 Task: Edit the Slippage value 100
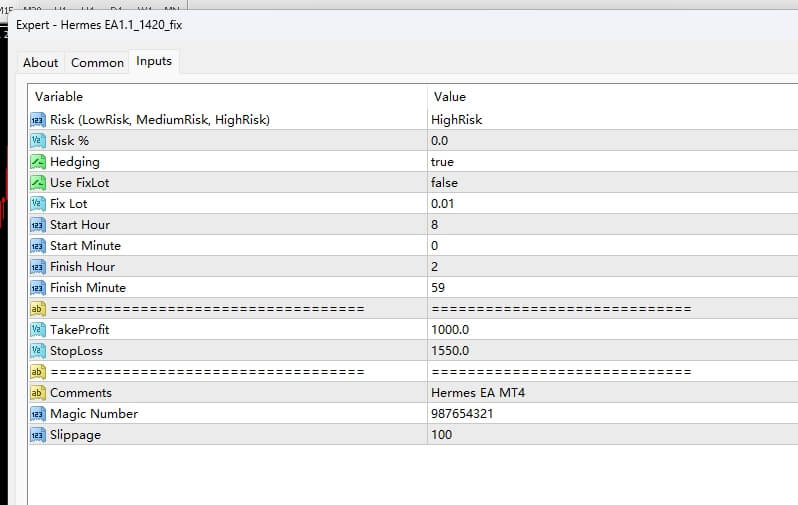pos(613,434)
